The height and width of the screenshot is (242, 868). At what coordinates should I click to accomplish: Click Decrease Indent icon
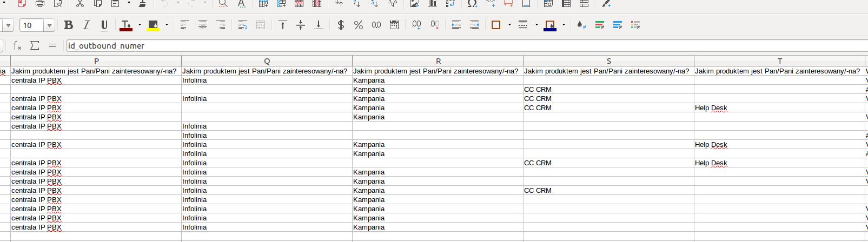click(x=474, y=25)
